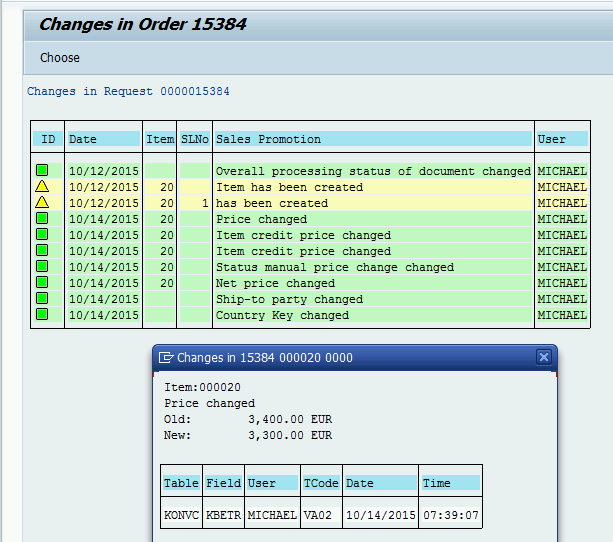Click the time 07:39:07 cell

(x=451, y=515)
